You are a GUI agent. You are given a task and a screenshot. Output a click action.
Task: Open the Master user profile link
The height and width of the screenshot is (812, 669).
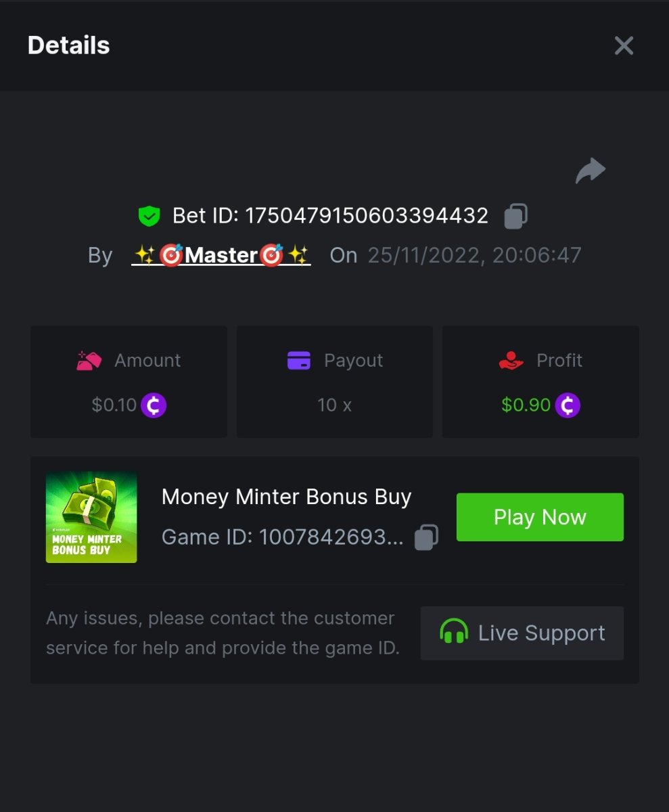tap(221, 255)
